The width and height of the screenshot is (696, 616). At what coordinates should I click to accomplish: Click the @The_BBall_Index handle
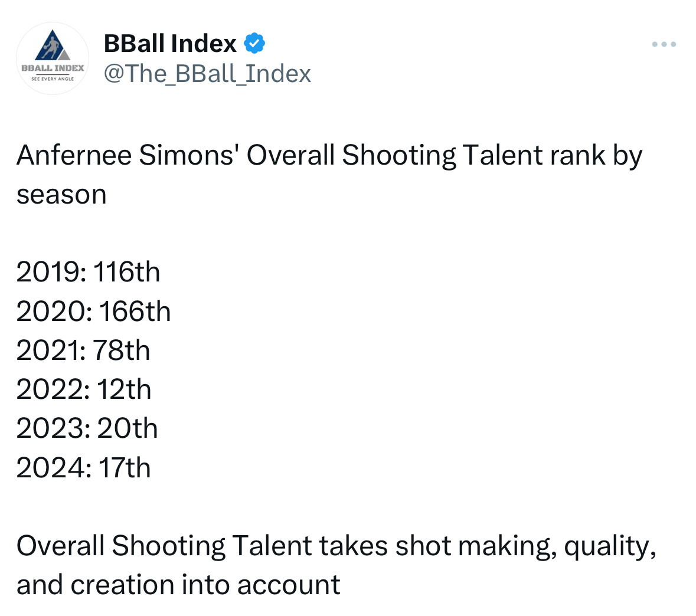coord(207,74)
